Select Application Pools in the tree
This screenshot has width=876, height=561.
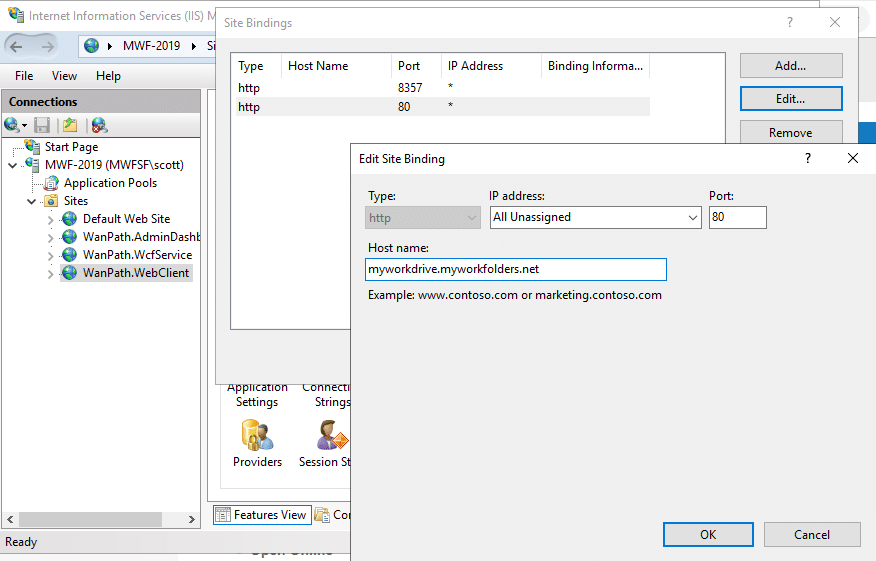(x=110, y=183)
